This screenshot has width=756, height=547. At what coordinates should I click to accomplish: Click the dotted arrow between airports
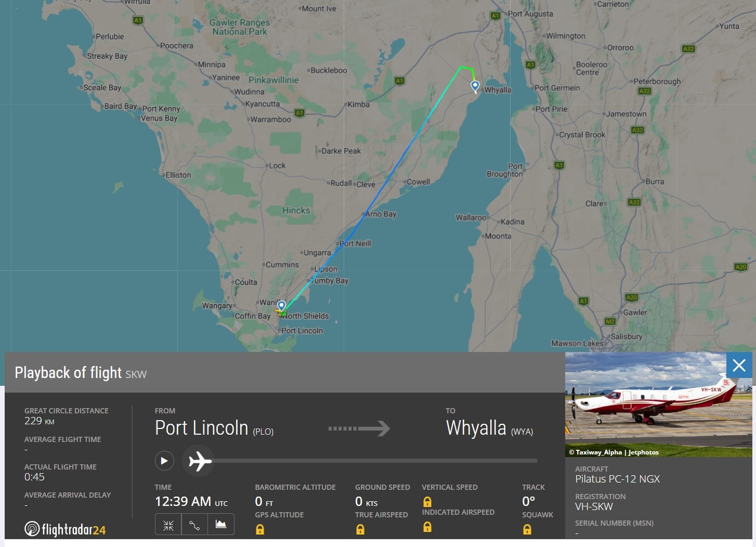359,428
